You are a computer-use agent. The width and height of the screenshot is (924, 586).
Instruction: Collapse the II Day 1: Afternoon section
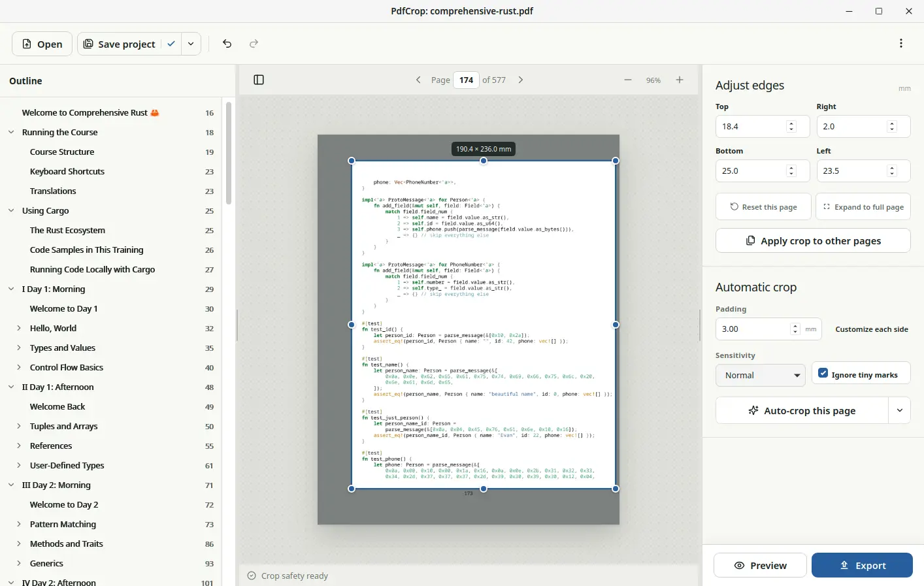(x=11, y=387)
